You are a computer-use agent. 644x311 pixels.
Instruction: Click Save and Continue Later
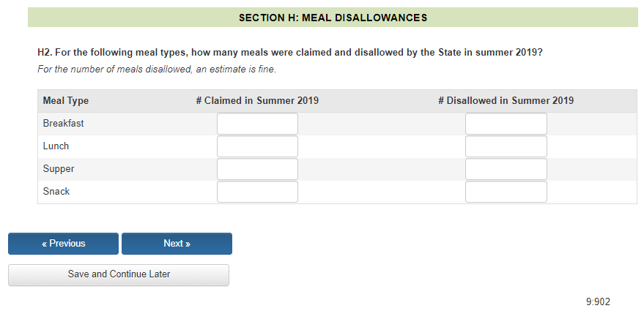pos(119,274)
